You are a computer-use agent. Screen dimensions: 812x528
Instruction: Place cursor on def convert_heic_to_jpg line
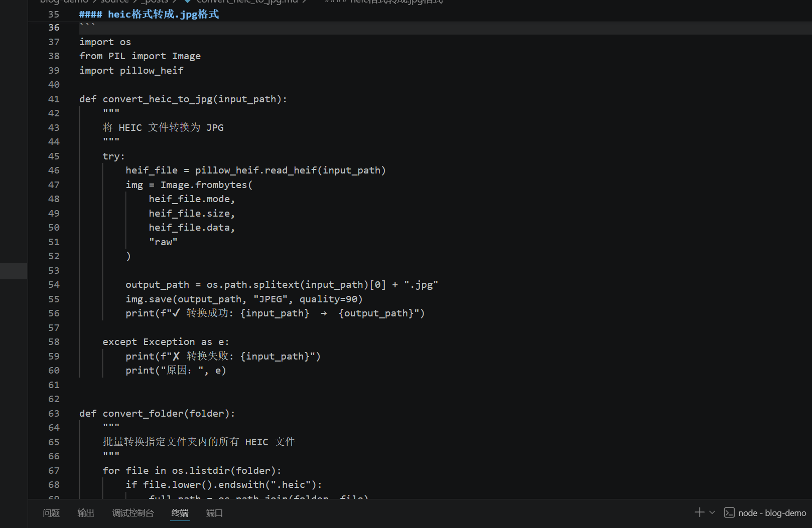(183, 99)
